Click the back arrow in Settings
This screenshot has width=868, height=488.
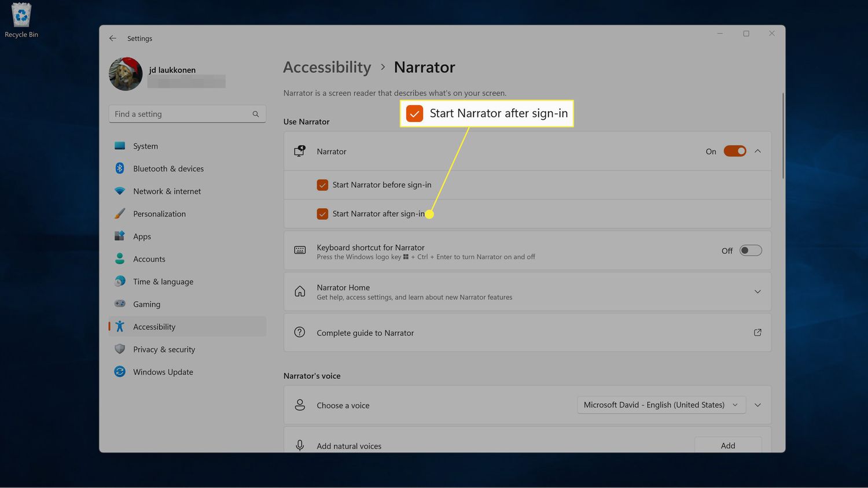click(113, 38)
